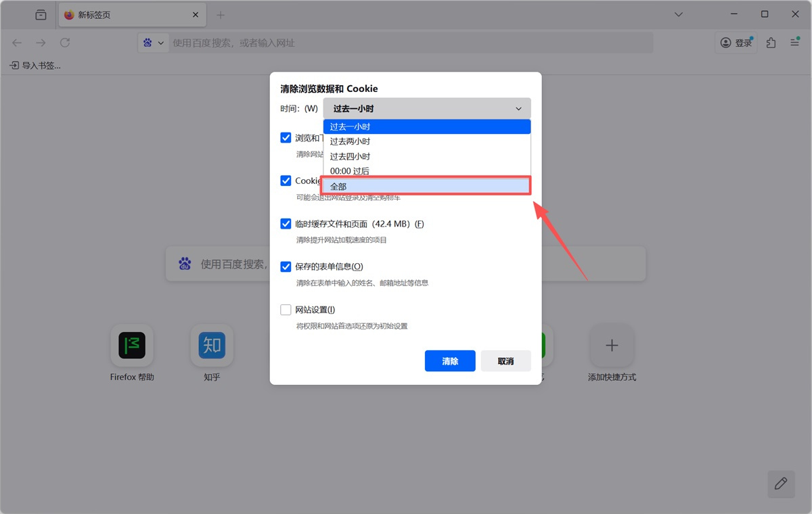The image size is (812, 514).
Task: Click the address bar input field
Action: coord(406,43)
